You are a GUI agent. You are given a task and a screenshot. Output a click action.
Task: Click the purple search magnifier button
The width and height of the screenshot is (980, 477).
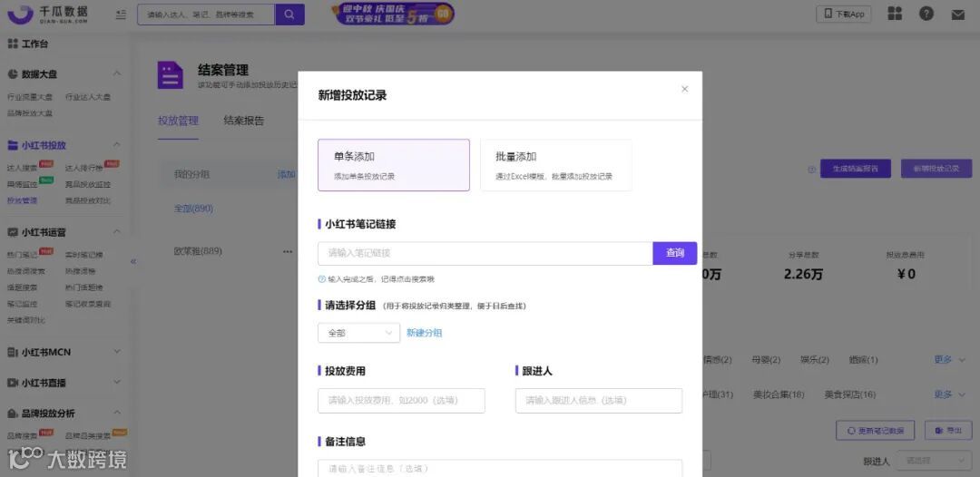point(289,15)
